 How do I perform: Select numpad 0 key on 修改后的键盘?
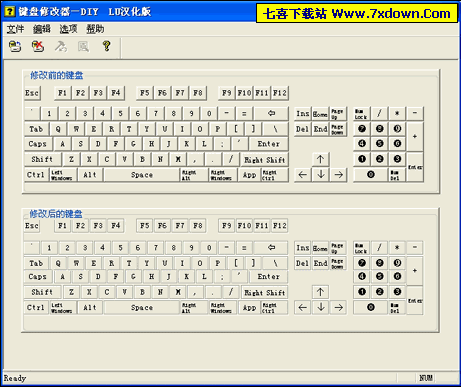tap(371, 307)
